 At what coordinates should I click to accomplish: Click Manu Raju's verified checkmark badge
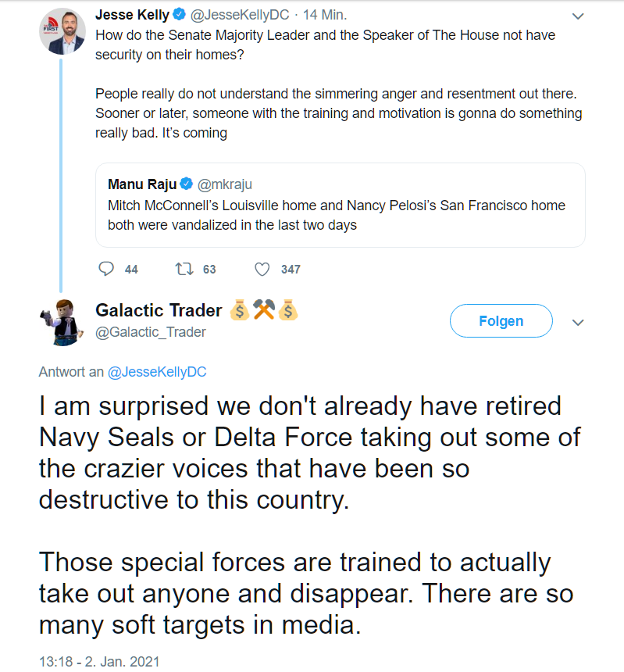187,184
